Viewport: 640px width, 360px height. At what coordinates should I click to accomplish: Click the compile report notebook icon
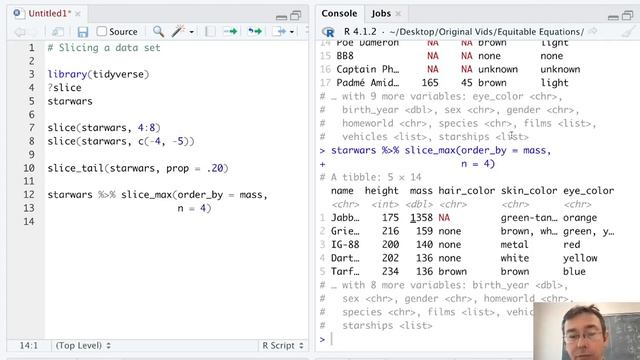pos(210,31)
